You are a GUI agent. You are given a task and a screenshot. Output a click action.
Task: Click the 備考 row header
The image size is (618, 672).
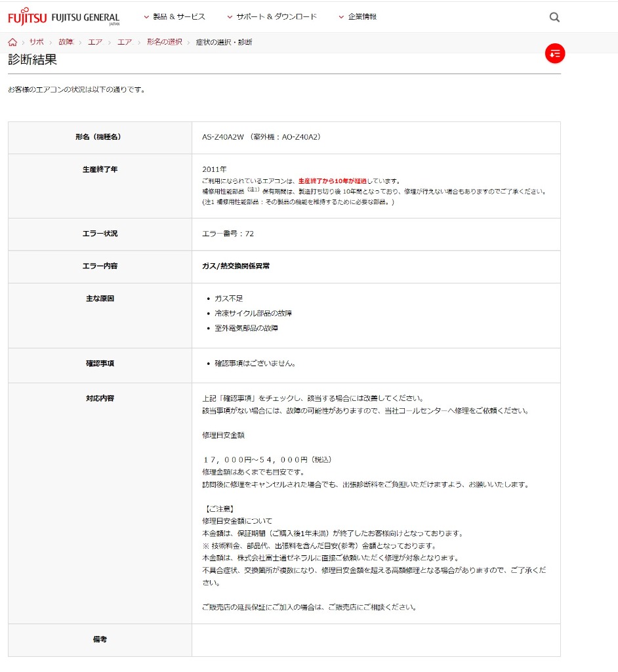[100, 640]
